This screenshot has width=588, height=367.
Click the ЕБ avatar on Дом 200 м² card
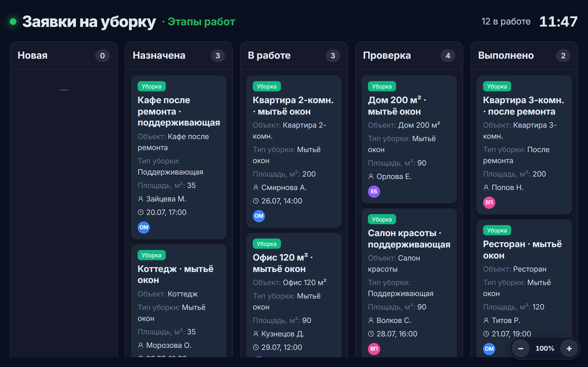374,191
